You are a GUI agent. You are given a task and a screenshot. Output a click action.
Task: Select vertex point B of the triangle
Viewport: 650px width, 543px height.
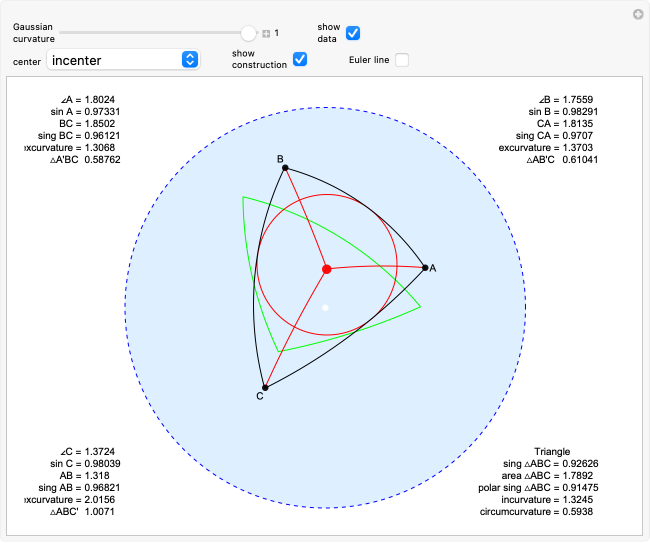(x=285, y=167)
